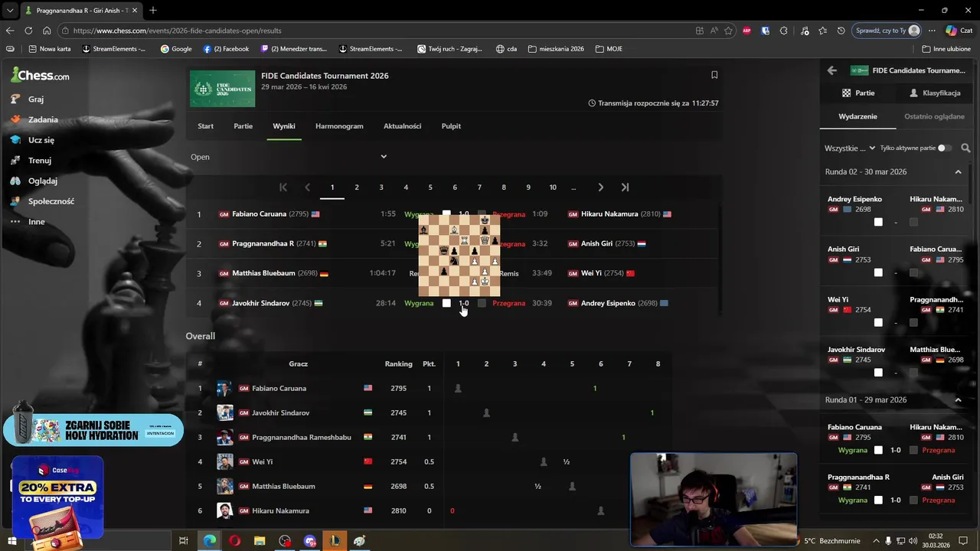Go to round page 10
Screen dimensions: 980x551
pyautogui.click(x=553, y=187)
